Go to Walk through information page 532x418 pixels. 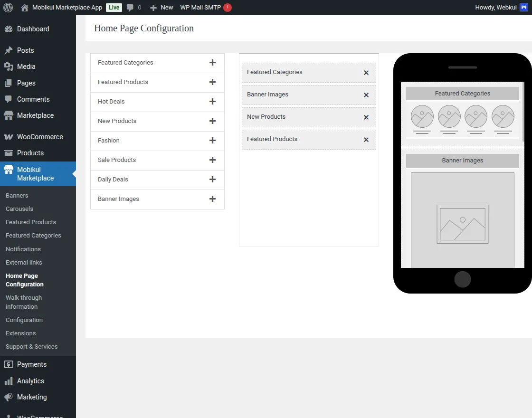[23, 302]
